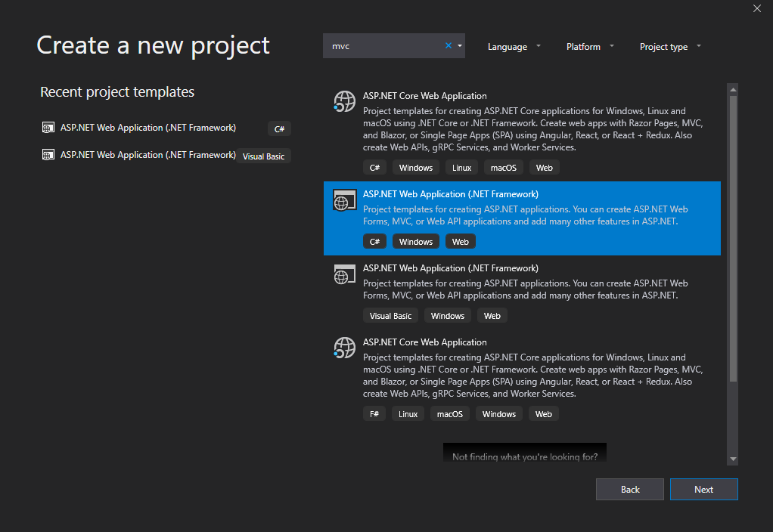Select the recent ASP.NET Web Application tagged C#
Image resolution: width=773 pixels, height=532 pixels.
[166, 128]
